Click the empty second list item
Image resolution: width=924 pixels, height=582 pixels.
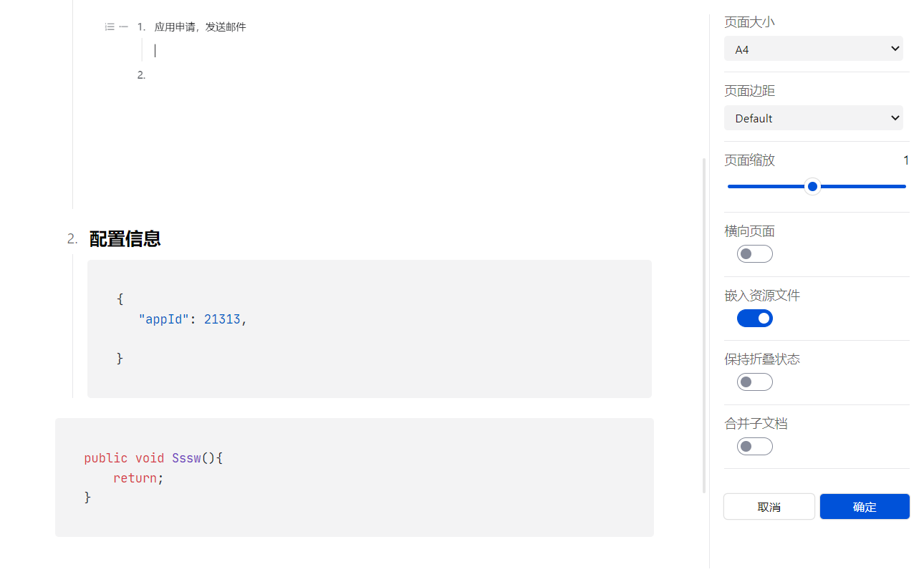click(215, 74)
